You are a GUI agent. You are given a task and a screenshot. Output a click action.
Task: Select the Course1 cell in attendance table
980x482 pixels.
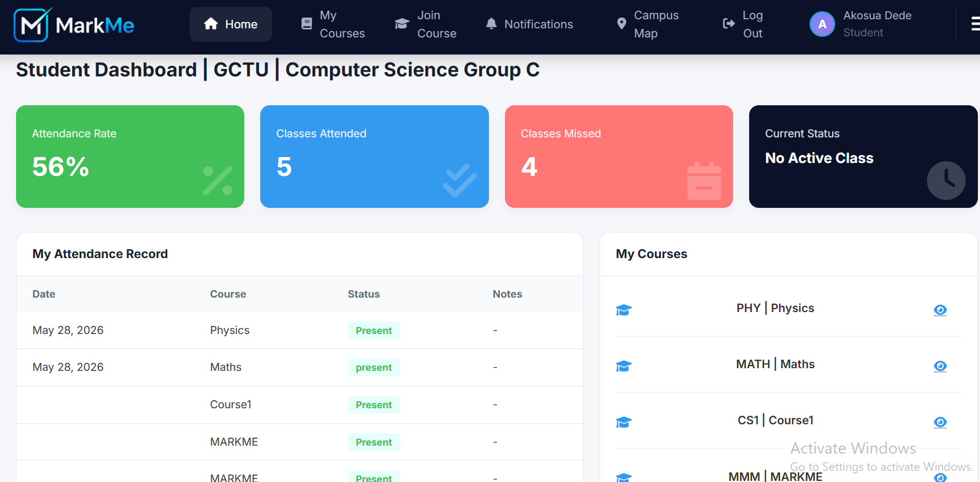[231, 405]
